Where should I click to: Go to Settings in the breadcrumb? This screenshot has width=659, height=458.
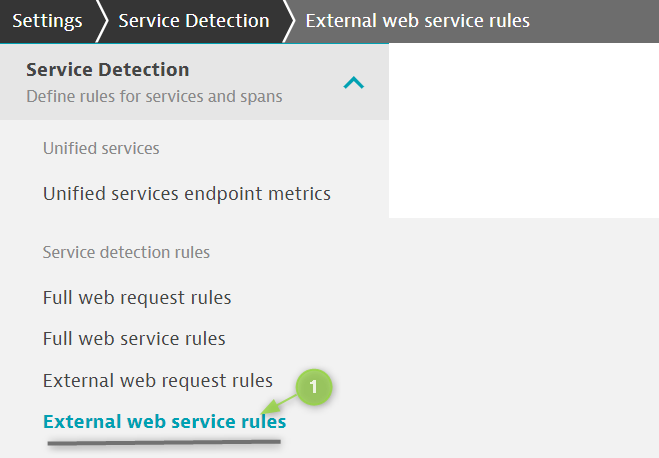coord(47,21)
